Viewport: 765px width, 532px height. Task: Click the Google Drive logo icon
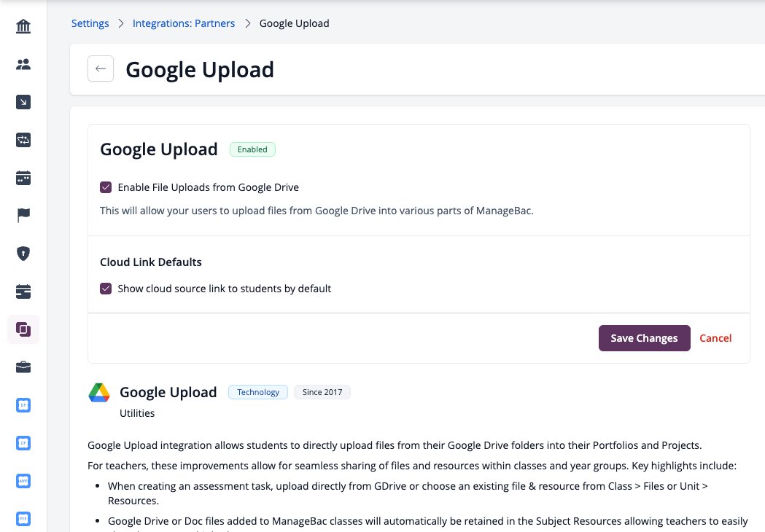[x=99, y=393]
